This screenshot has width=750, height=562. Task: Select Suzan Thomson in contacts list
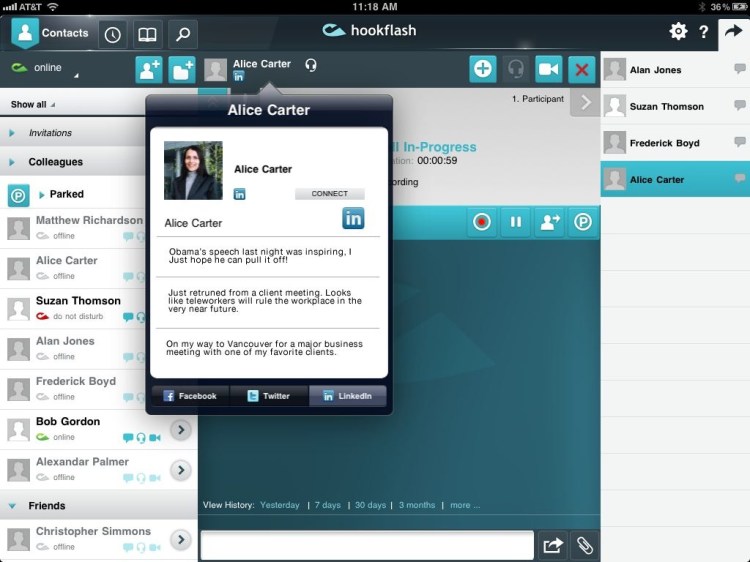(x=73, y=308)
